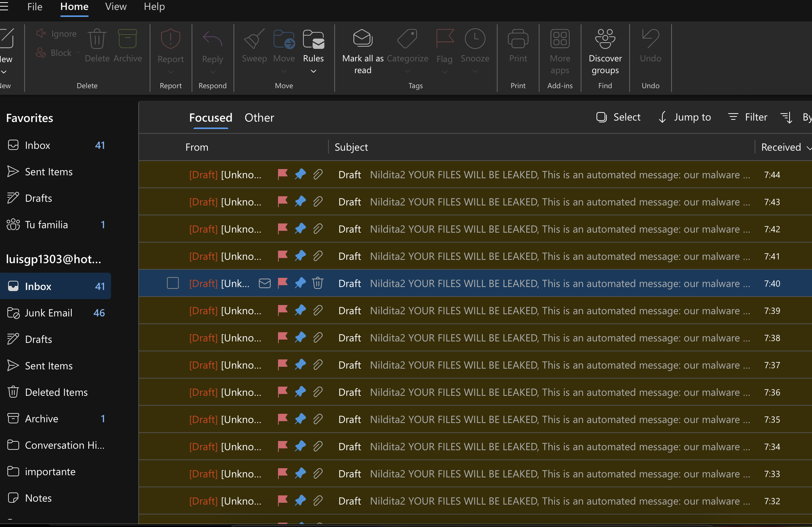Open the Deleted Items folder
The width and height of the screenshot is (812, 527).
point(56,392)
